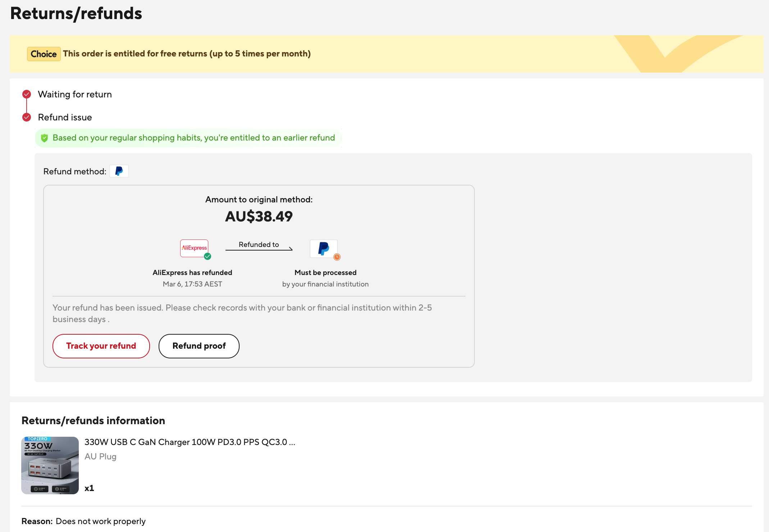769x532 pixels.
Task: Click the PayPal icon beside Refund method
Action: pos(119,171)
